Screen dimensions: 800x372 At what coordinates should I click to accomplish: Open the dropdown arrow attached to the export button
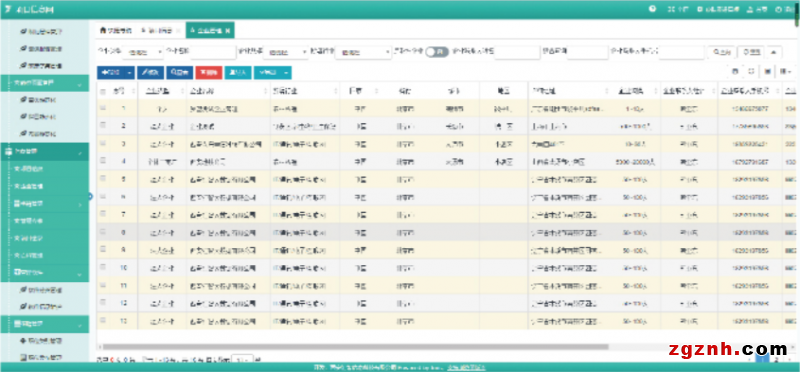point(287,72)
